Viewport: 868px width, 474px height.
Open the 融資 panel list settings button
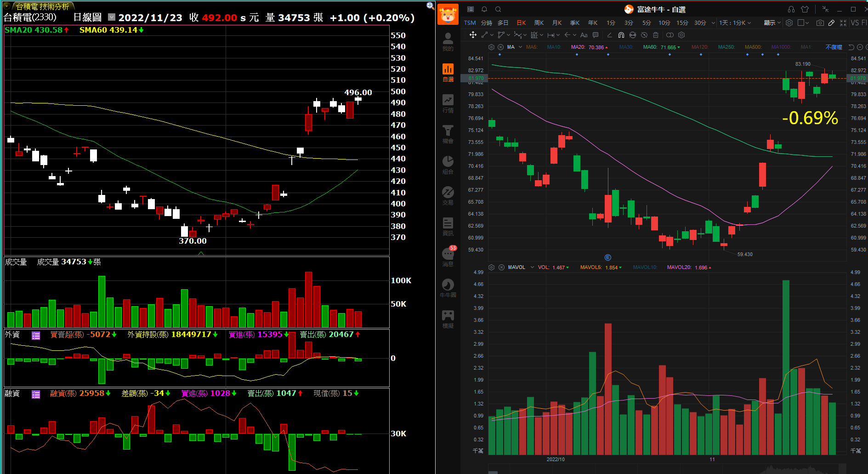pyautogui.click(x=36, y=394)
